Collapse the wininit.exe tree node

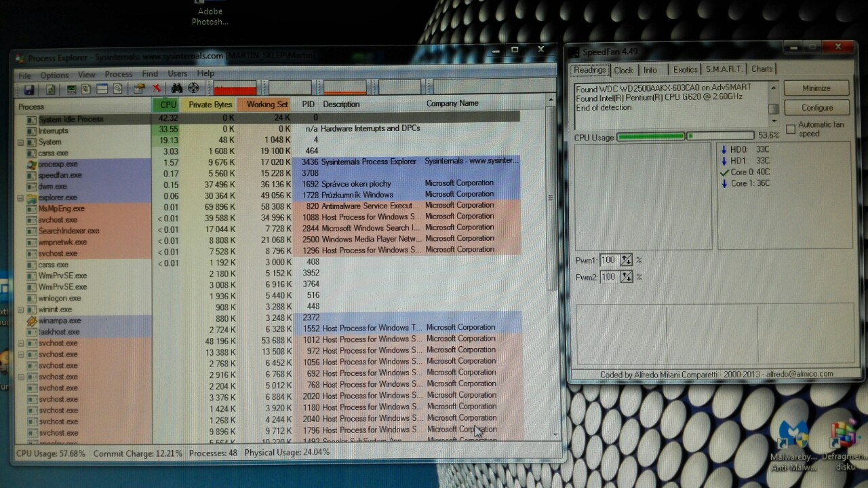(20, 309)
